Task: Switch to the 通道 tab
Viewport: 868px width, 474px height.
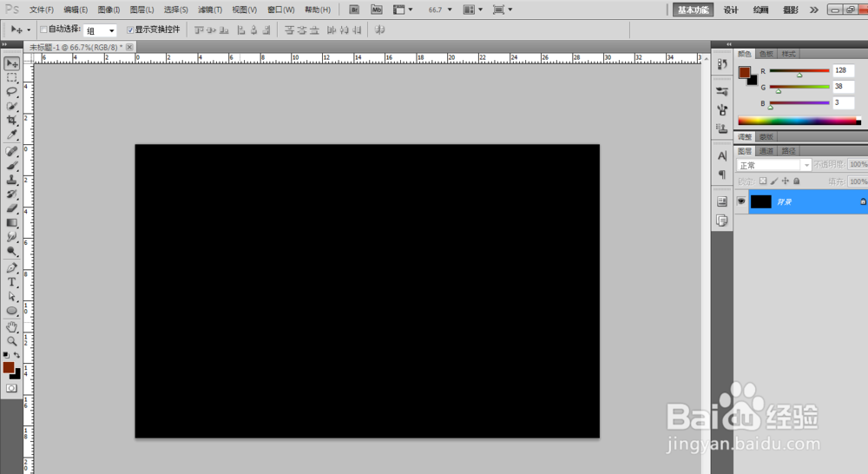Action: [766, 150]
